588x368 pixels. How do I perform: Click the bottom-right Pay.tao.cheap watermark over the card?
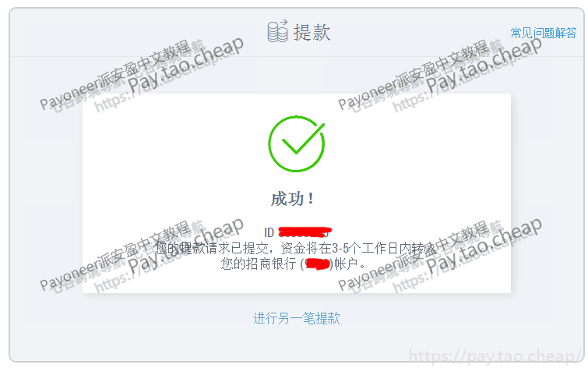click(x=484, y=246)
